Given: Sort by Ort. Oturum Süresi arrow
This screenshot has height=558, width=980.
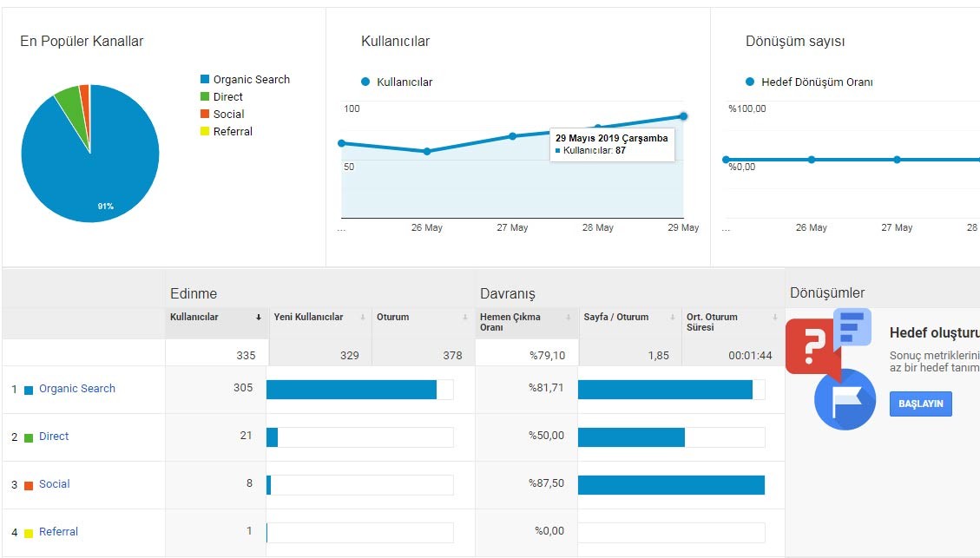Looking at the screenshot, I should [775, 318].
